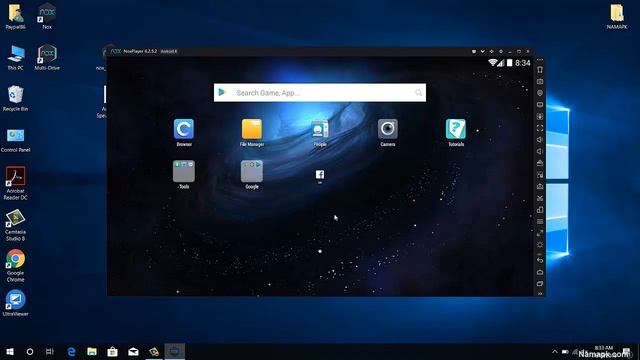640x360 pixels.
Task: Open the Google app folder
Action: pyautogui.click(x=251, y=171)
